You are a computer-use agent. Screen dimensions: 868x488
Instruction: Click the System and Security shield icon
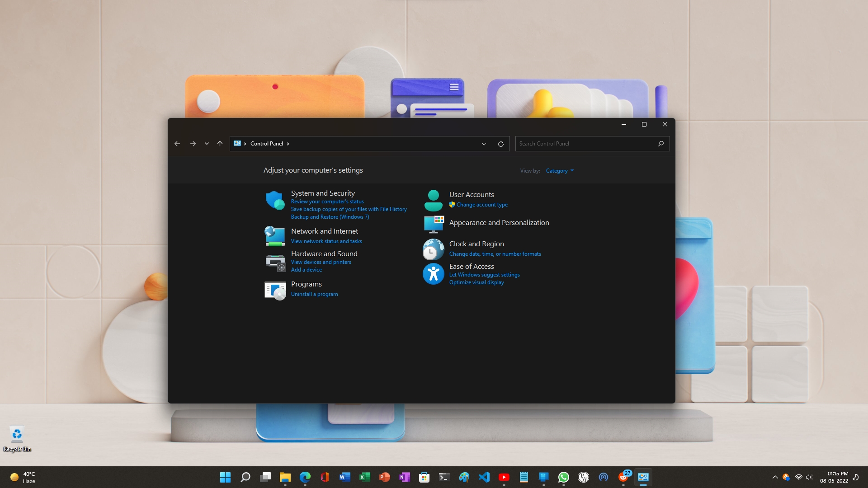[x=275, y=200]
